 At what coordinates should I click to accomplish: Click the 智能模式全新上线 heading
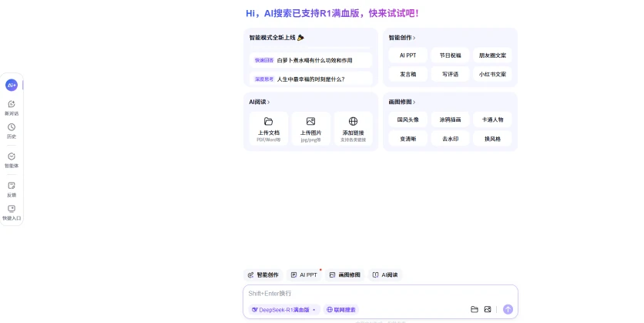coord(277,38)
